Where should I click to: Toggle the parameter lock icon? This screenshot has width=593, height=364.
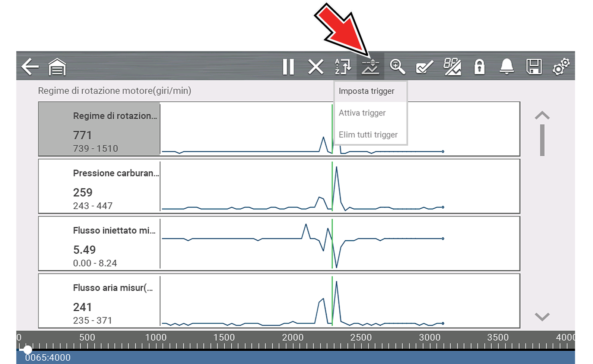pyautogui.click(x=479, y=67)
